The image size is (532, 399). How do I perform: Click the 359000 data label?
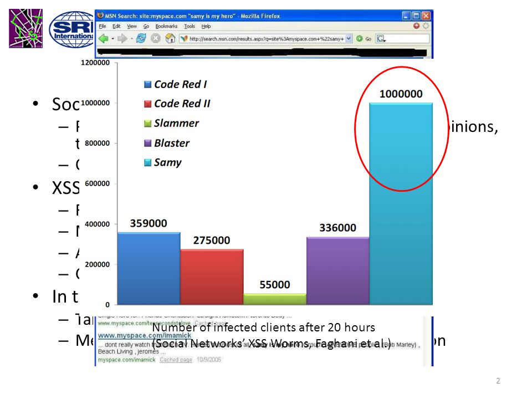(x=149, y=223)
